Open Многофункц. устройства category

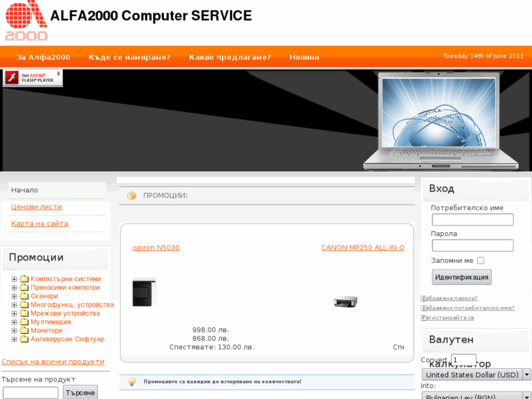click(x=72, y=305)
